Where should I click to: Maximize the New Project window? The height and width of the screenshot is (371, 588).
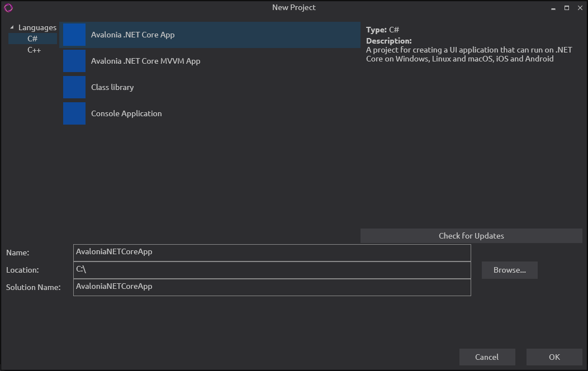pyautogui.click(x=566, y=8)
